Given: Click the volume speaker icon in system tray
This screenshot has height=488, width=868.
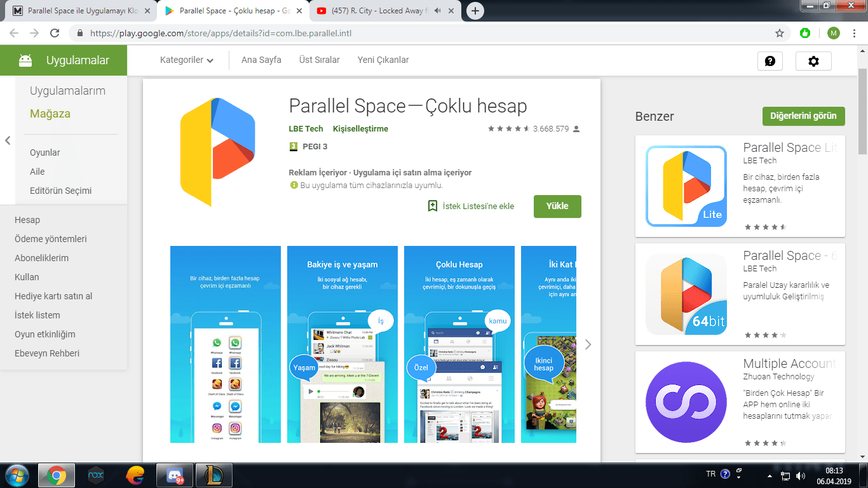Looking at the screenshot, I should (800, 475).
